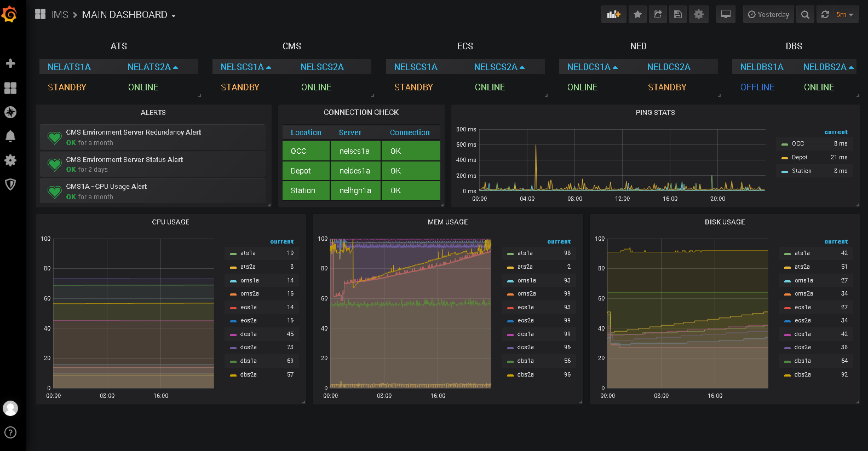
Task: Sort ATS table by NELATS2A column
Action: (x=153, y=67)
